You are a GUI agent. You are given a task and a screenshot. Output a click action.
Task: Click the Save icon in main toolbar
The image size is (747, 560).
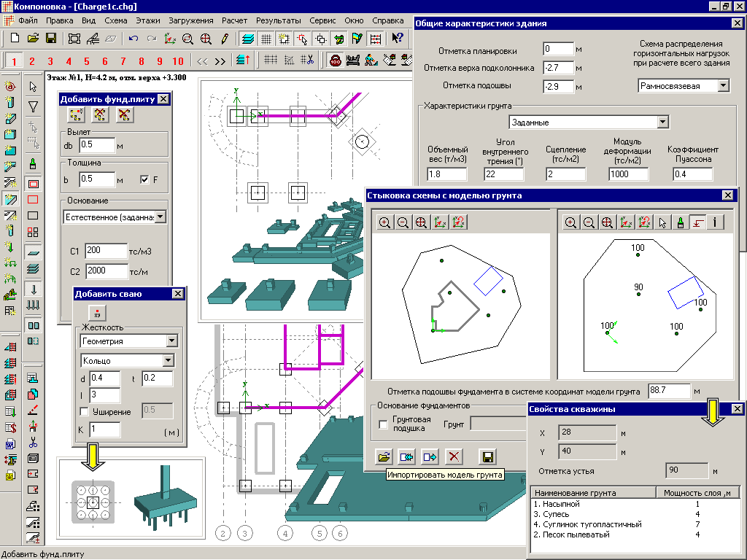[51, 38]
